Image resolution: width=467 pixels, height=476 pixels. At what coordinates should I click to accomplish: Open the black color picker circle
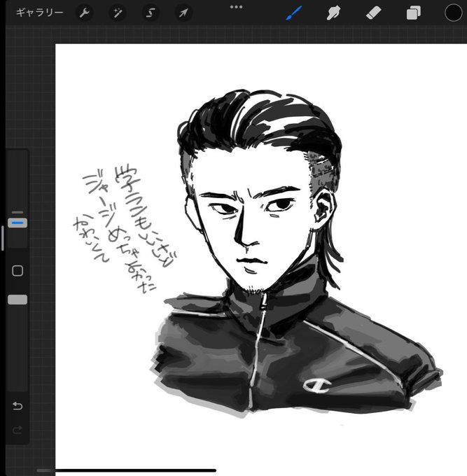(453, 13)
